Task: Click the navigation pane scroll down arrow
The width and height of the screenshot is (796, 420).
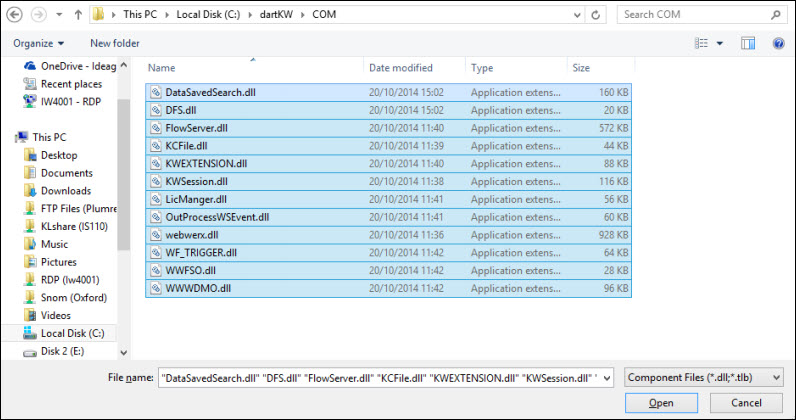Action: pyautogui.click(x=123, y=352)
